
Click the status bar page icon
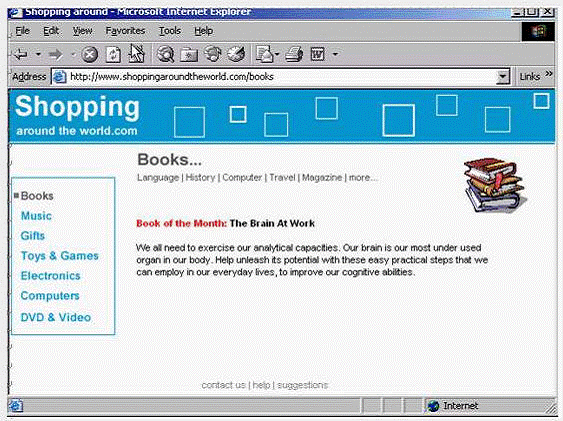point(15,406)
